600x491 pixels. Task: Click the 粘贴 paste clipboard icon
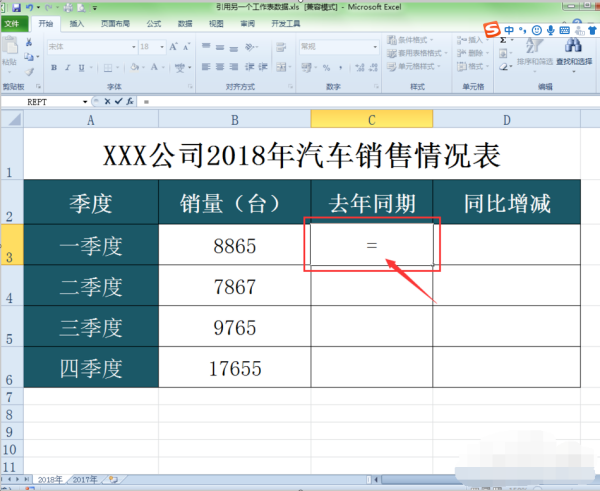[x=10, y=47]
